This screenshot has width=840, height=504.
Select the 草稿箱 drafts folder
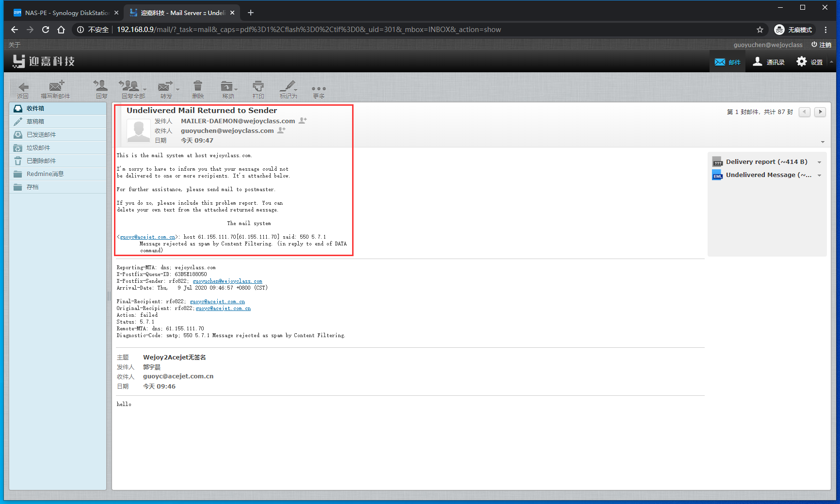point(35,122)
